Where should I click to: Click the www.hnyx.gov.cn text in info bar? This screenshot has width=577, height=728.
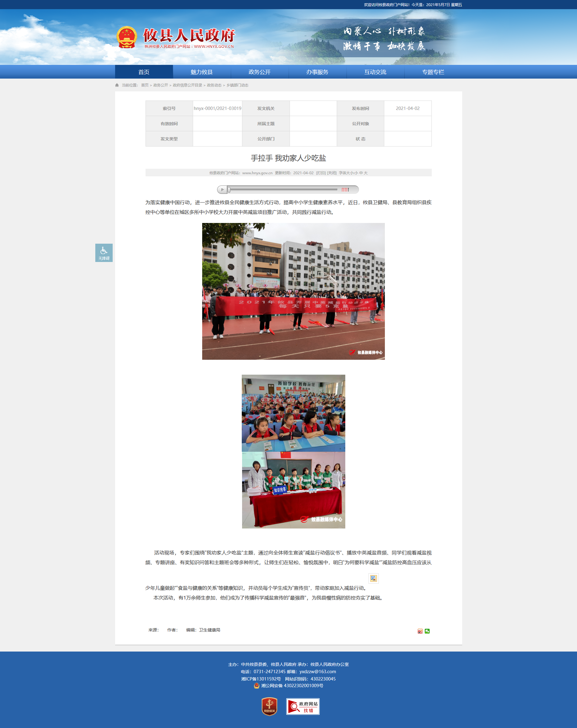coord(257,173)
